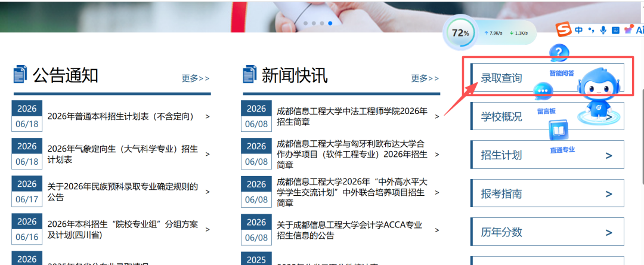Click arrow after 中外联合培养项目 news item
This screenshot has width=644, height=265.
click(437, 192)
